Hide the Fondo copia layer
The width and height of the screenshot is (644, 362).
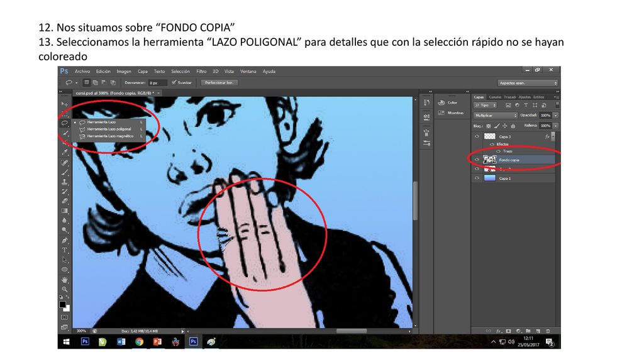click(x=477, y=160)
